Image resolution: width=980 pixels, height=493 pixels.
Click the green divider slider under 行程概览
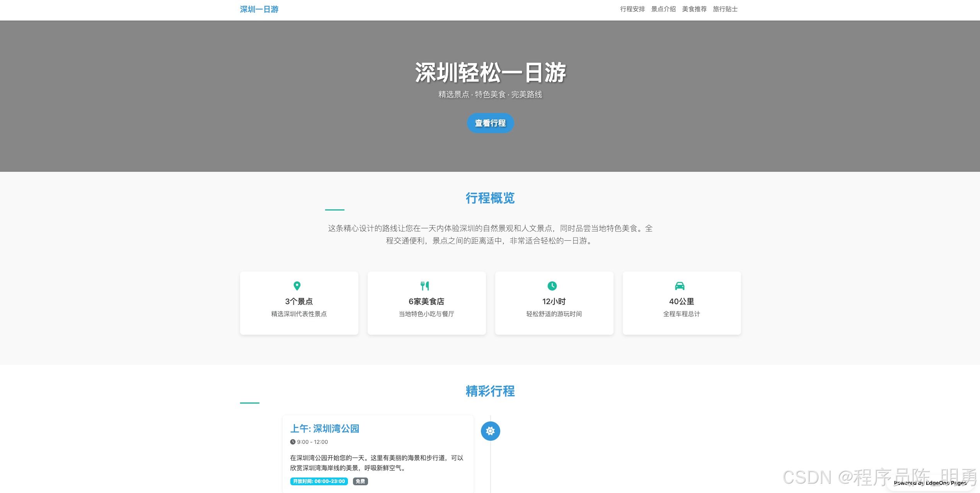point(335,210)
